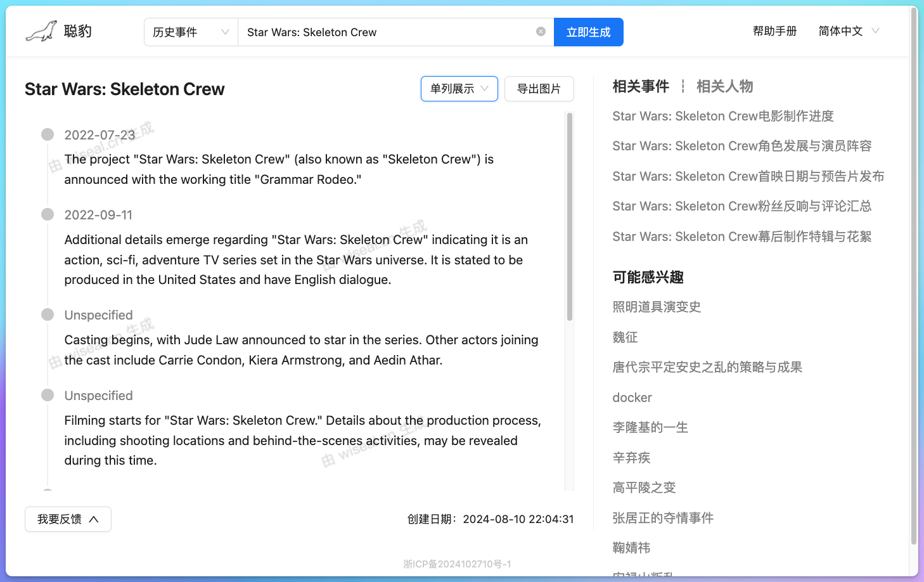
Task: Open the 照明道具演变史 suggestion
Action: [x=657, y=307]
